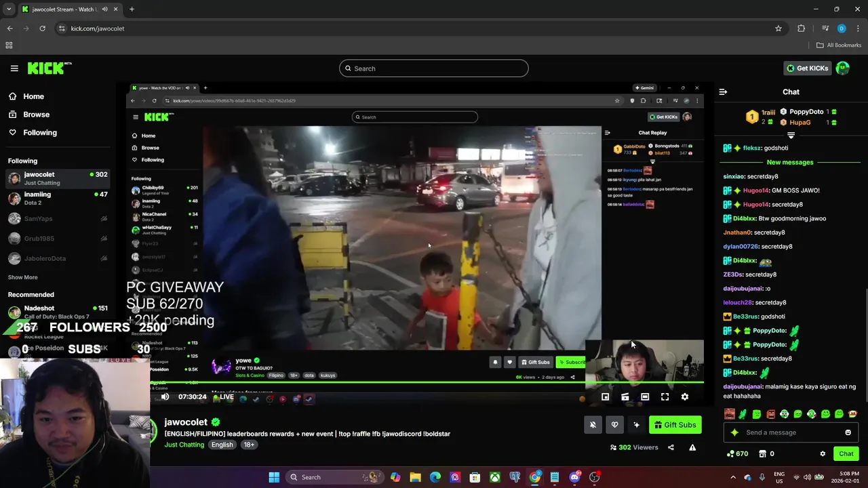Open OBS Studio from taskbar

[595, 477]
